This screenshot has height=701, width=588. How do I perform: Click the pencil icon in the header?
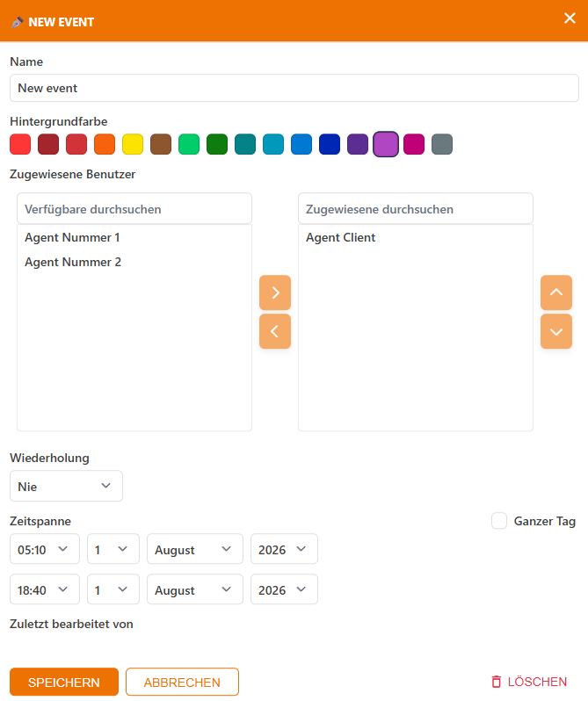coord(18,22)
